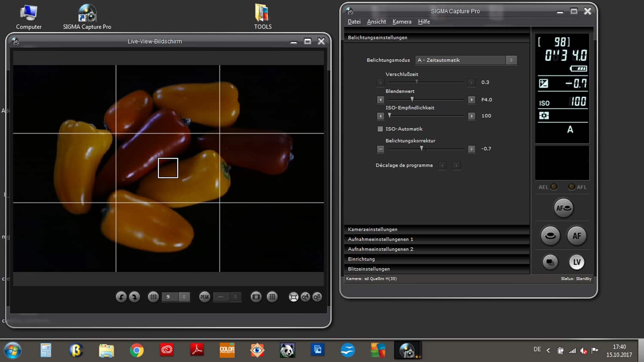Open Chrome from the taskbar

coord(137,350)
